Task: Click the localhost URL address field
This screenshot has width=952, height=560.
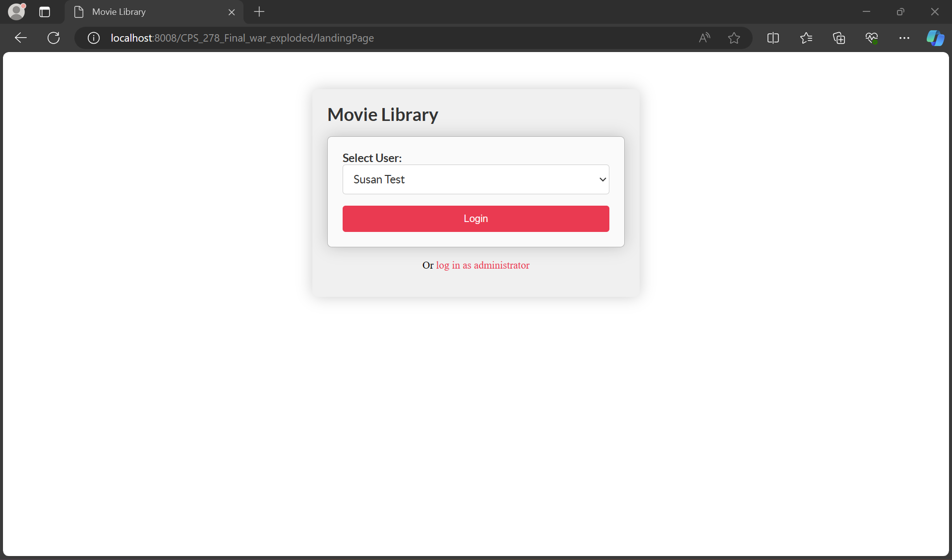Action: 347,38
